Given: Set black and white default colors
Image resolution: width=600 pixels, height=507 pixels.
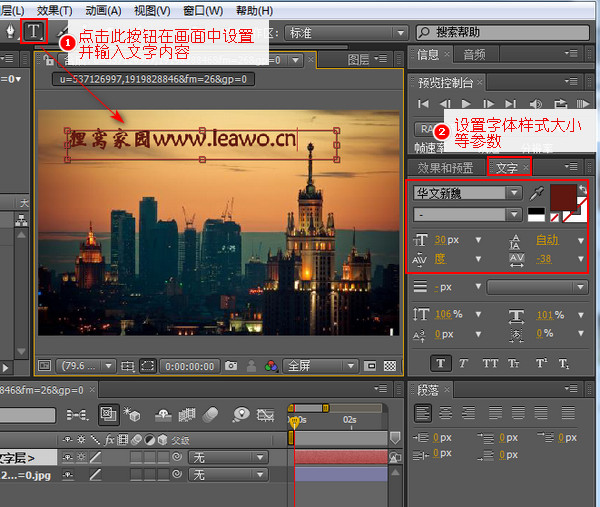Looking at the screenshot, I should pos(536,215).
